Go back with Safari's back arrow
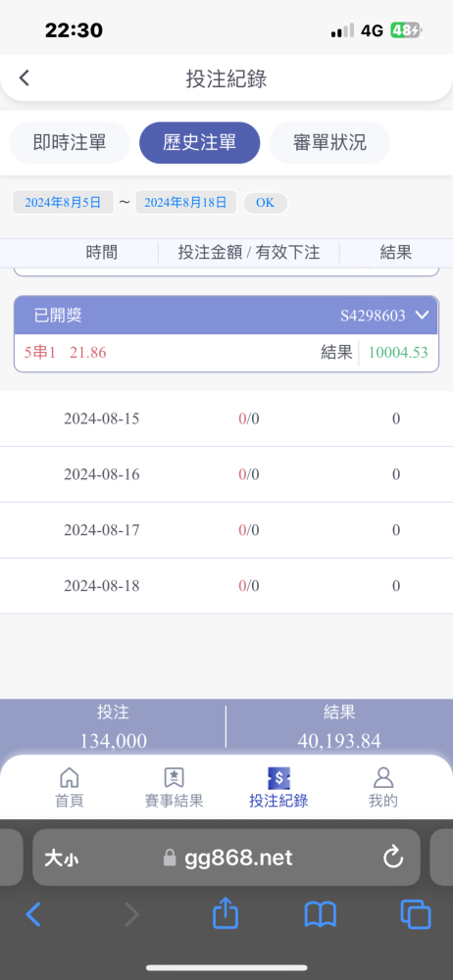This screenshot has width=453, height=980. 33,915
